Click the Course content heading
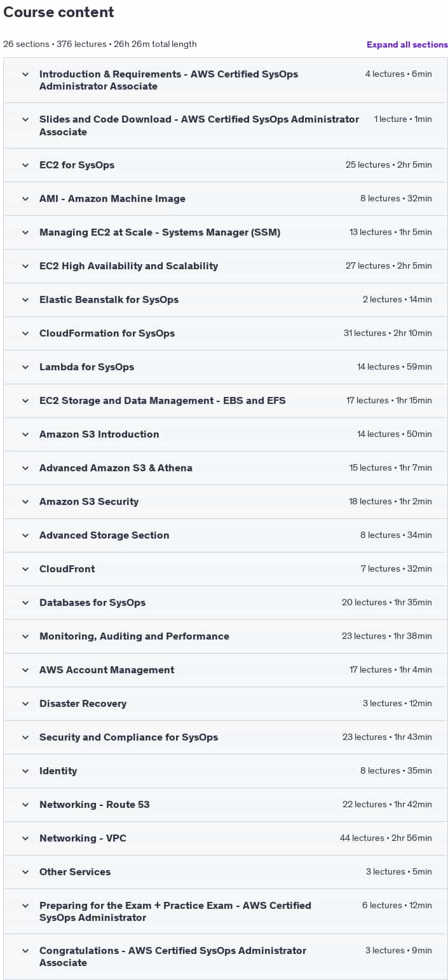Screen dimensions: 448x980 (58, 12)
